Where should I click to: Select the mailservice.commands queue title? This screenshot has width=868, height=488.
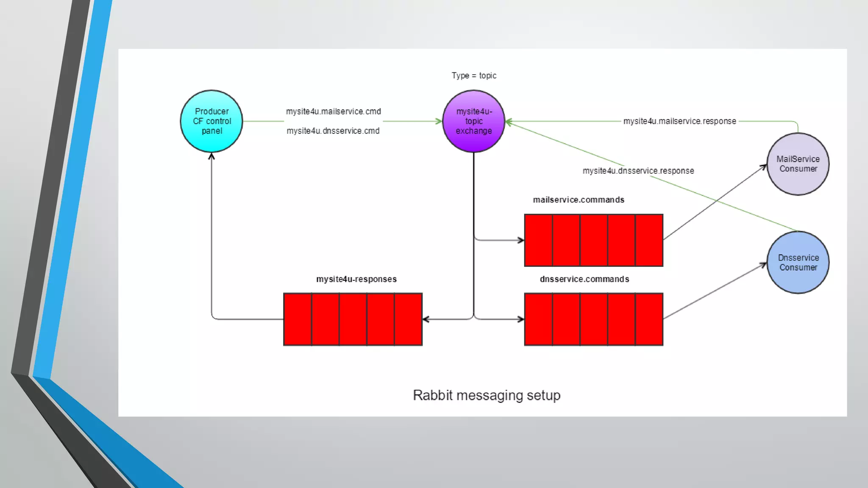click(579, 200)
